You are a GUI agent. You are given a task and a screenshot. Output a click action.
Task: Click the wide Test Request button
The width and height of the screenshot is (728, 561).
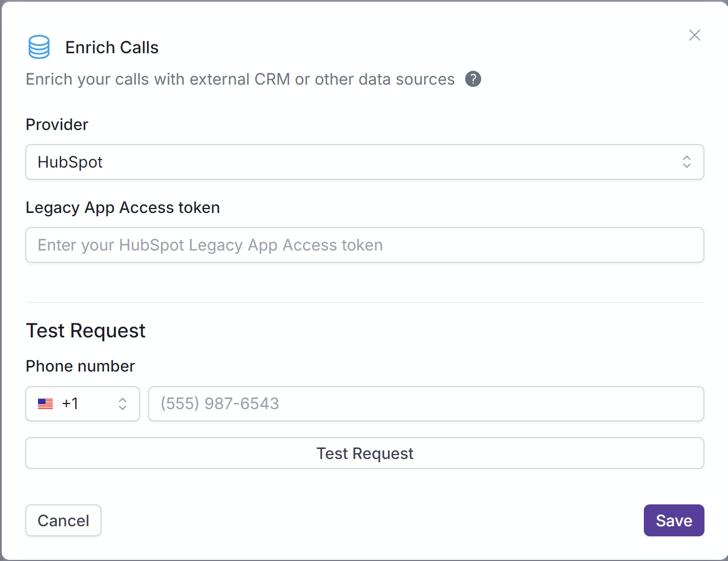pyautogui.click(x=365, y=453)
